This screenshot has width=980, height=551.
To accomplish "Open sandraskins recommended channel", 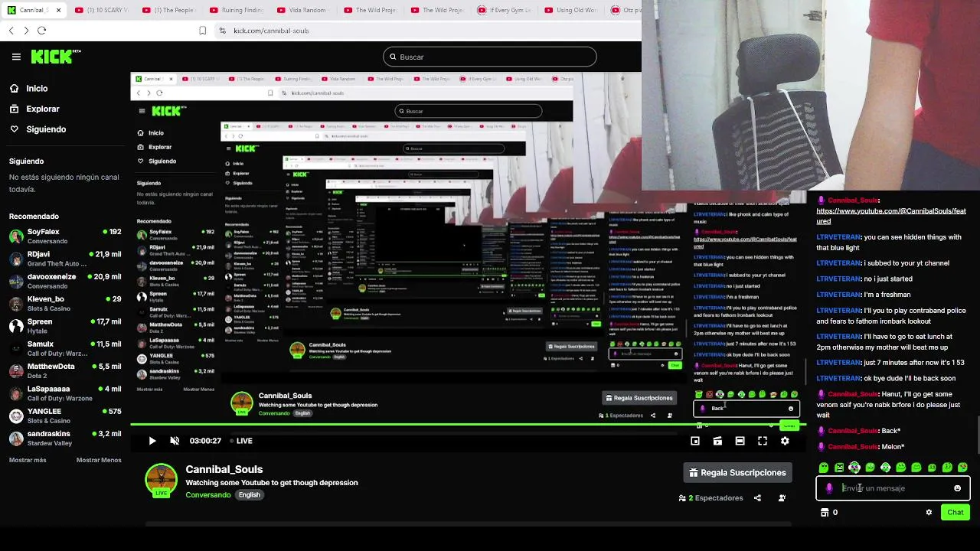I will coord(65,438).
